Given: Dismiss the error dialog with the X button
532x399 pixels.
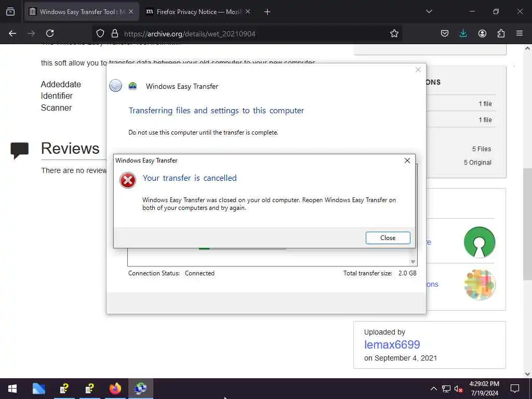Looking at the screenshot, I should pyautogui.click(x=407, y=161).
